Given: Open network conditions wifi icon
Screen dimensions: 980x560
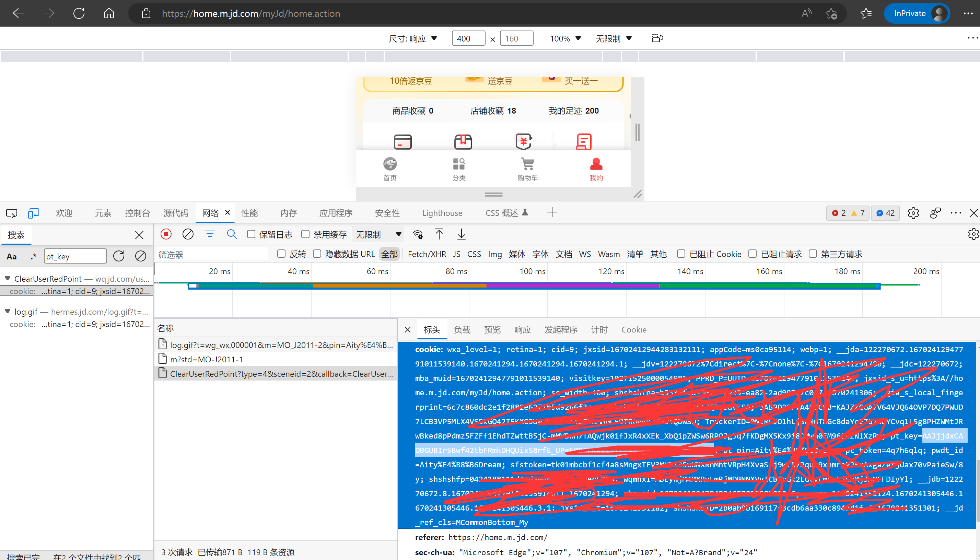Looking at the screenshot, I should (x=418, y=234).
